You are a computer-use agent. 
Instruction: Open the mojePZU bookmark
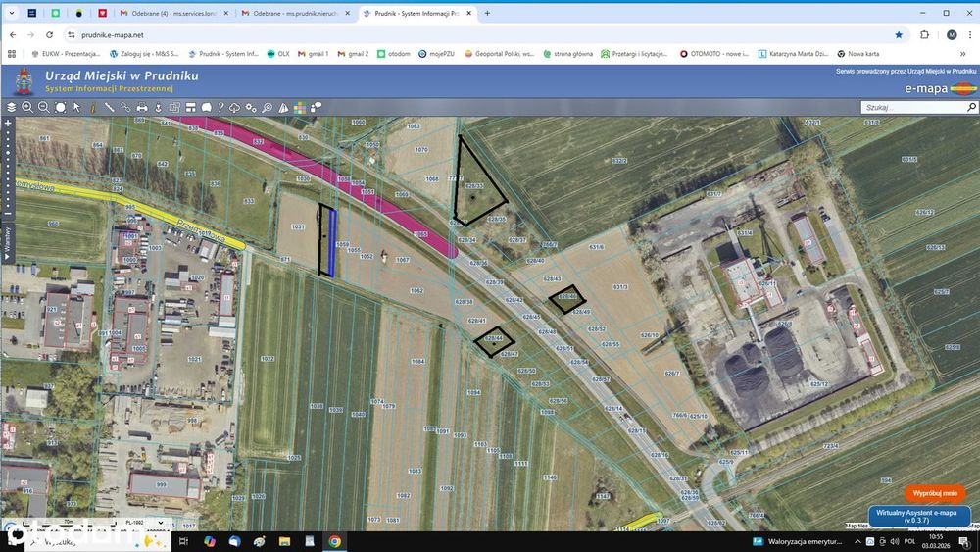pos(436,54)
